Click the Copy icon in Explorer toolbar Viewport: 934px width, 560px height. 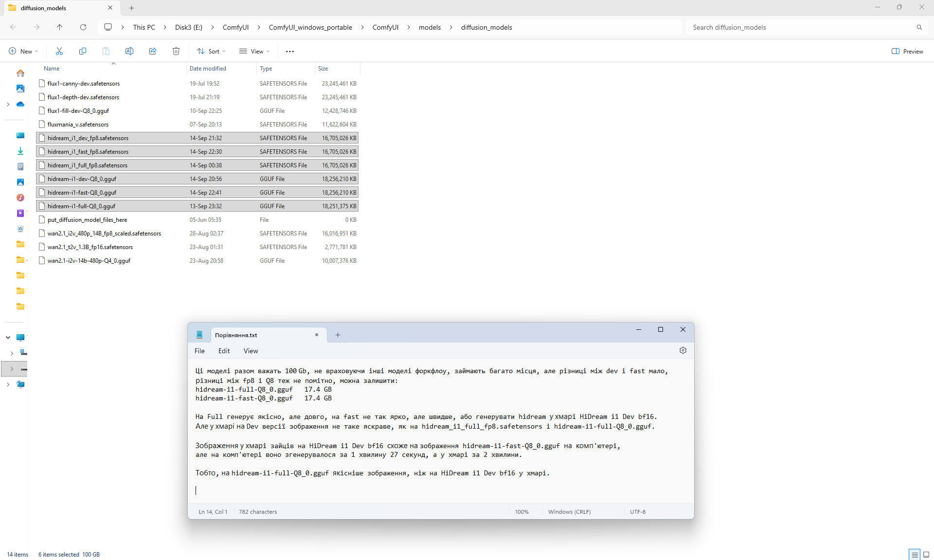83,51
